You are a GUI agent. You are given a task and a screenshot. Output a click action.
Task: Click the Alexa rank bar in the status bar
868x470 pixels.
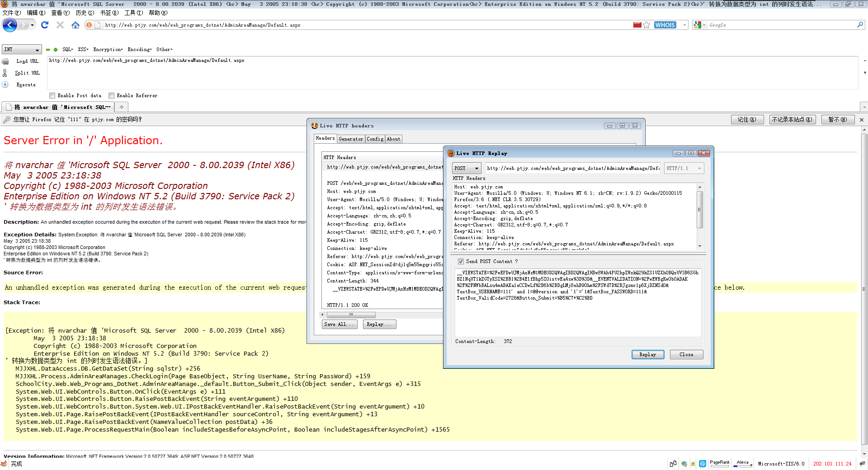(743, 464)
